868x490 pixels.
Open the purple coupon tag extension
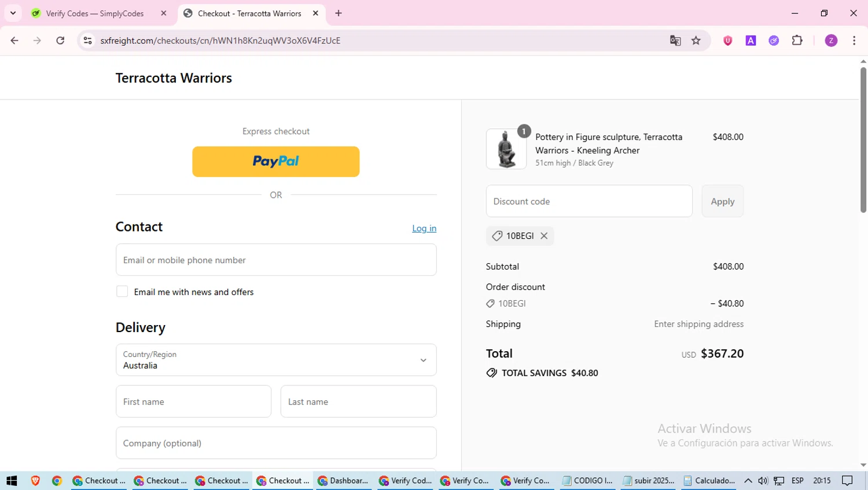click(x=774, y=40)
